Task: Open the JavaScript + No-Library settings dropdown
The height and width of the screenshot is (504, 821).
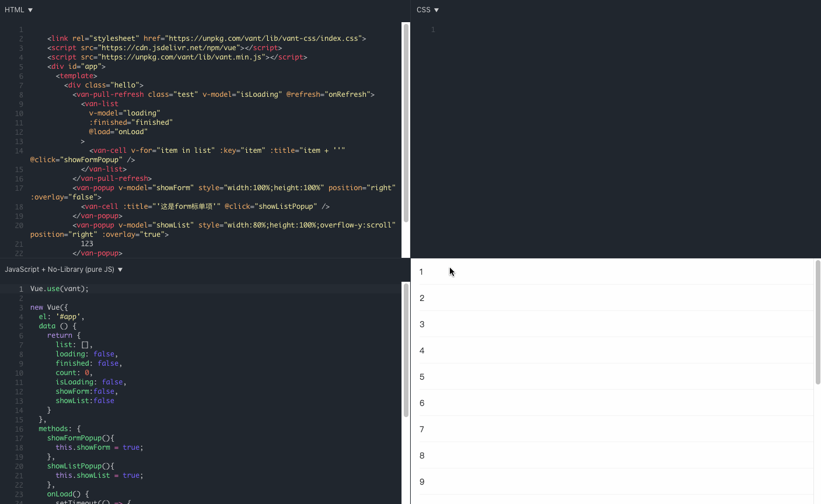Action: click(64, 269)
